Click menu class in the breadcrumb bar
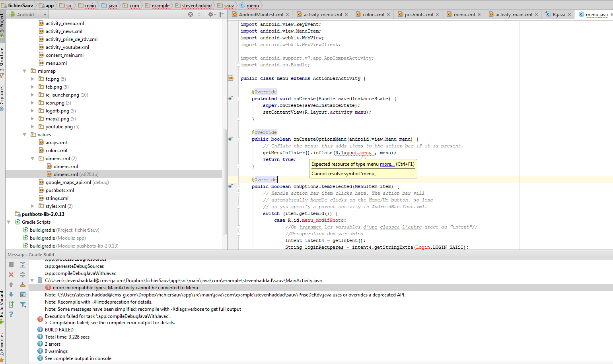The height and width of the screenshot is (364, 613). pyautogui.click(x=250, y=6)
